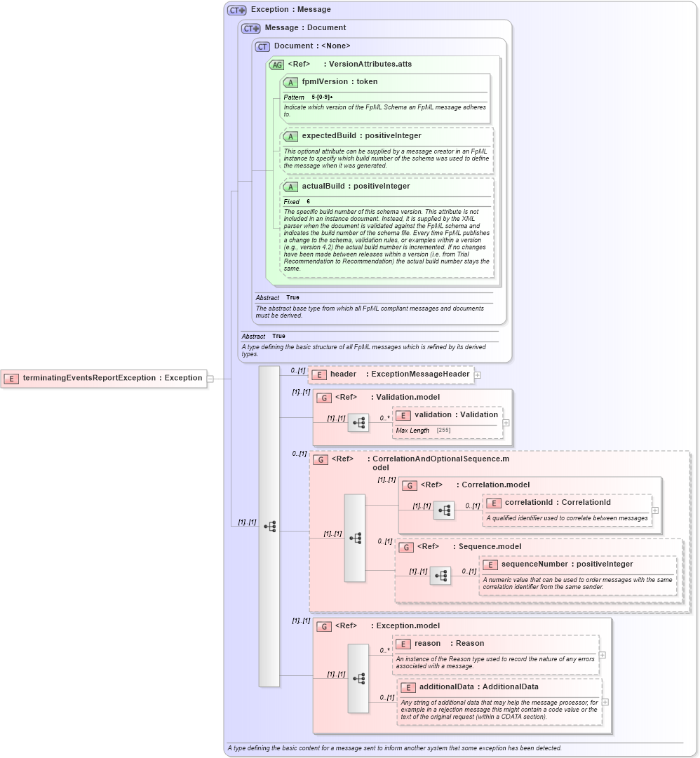Screen dimensions: 700x758
Task: Click the E icon of header element
Action: coord(319,374)
